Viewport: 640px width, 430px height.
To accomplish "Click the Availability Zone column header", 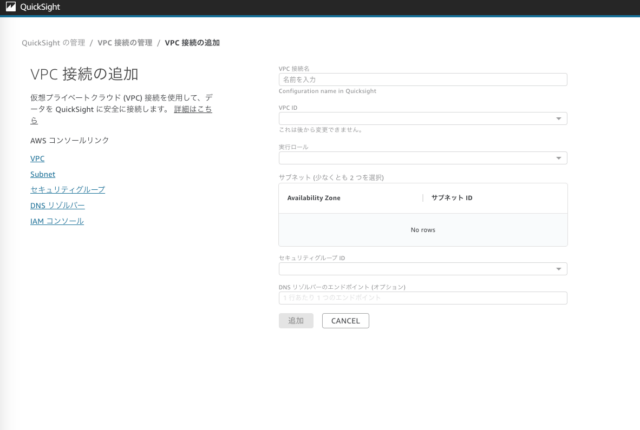I will pos(313,198).
